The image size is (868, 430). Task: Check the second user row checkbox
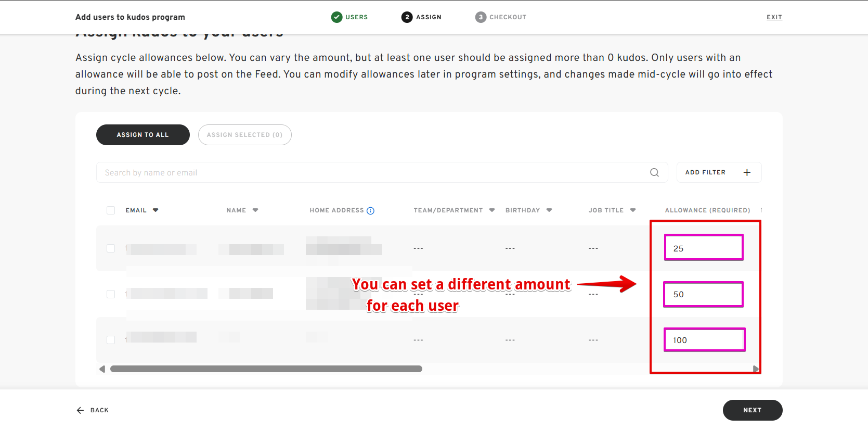pyautogui.click(x=111, y=294)
